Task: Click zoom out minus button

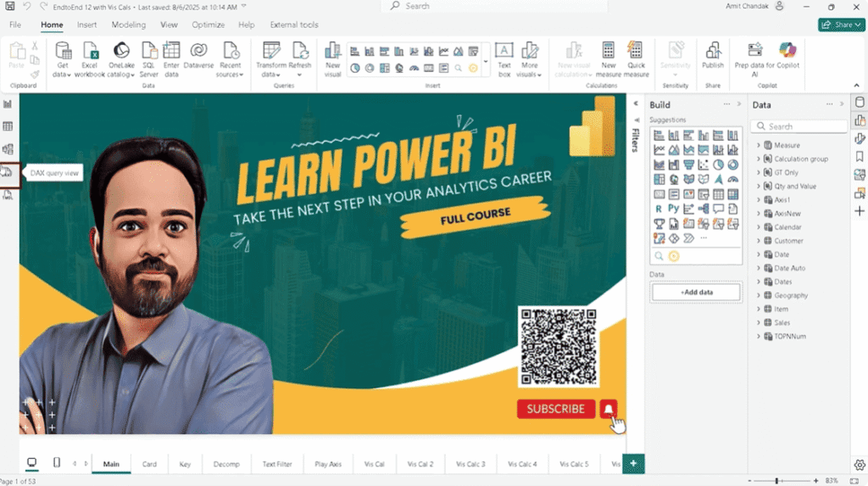Action: [749, 481]
